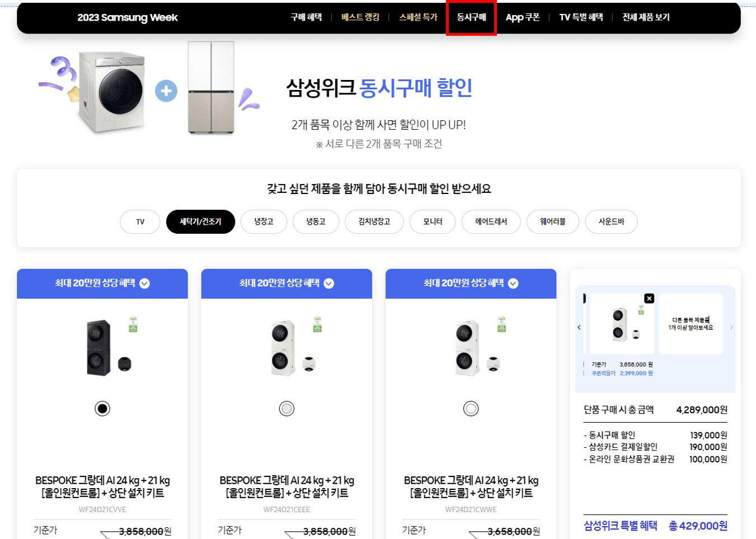Remove the item from bundle cart
This screenshot has width=756, height=539.
649,299
